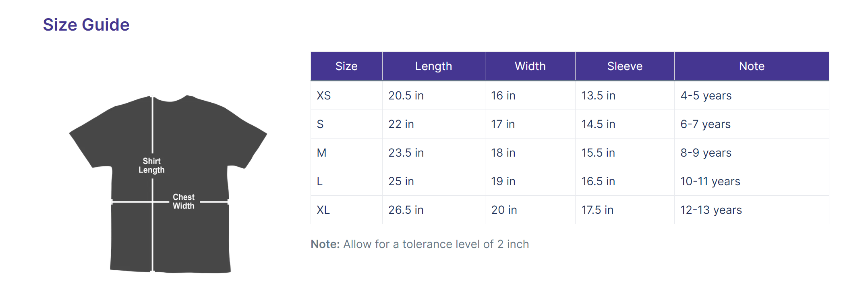
Task: Click the 4-5 years note cell
Action: click(752, 95)
